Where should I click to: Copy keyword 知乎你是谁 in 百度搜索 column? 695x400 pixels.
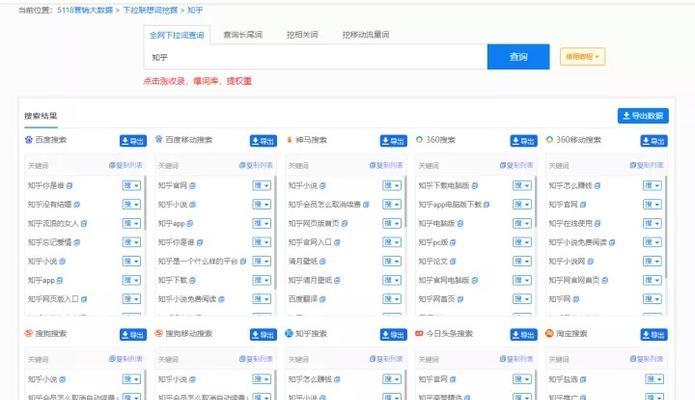click(x=70, y=185)
